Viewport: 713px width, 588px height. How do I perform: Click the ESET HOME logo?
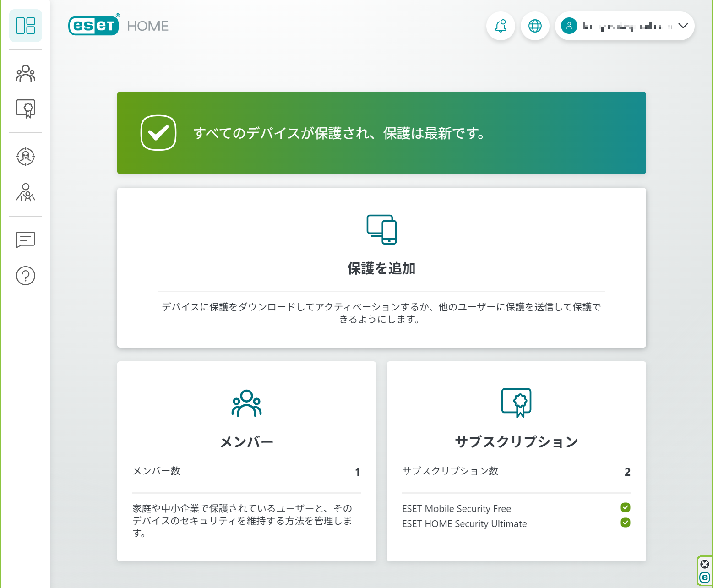pyautogui.click(x=119, y=25)
